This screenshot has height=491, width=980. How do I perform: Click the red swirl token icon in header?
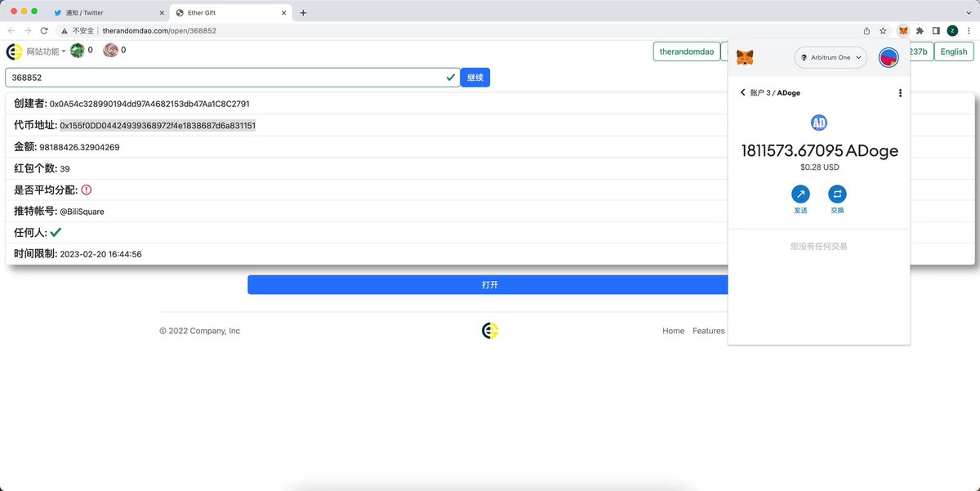[x=110, y=51]
